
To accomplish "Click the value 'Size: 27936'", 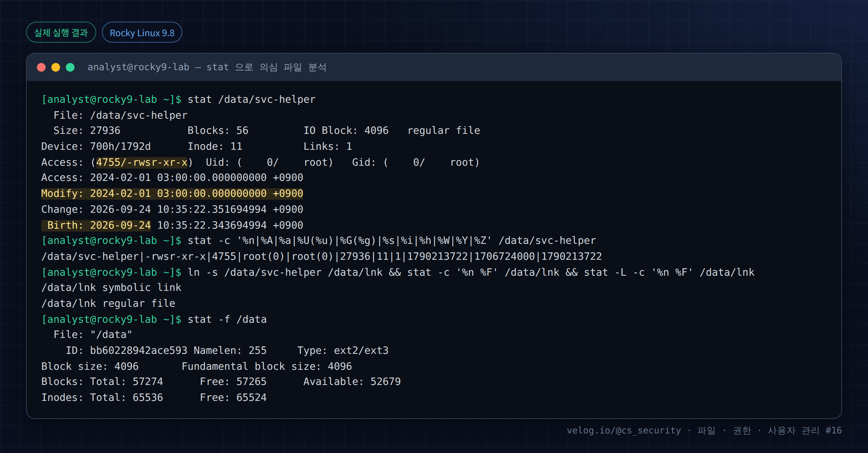I will (87, 131).
